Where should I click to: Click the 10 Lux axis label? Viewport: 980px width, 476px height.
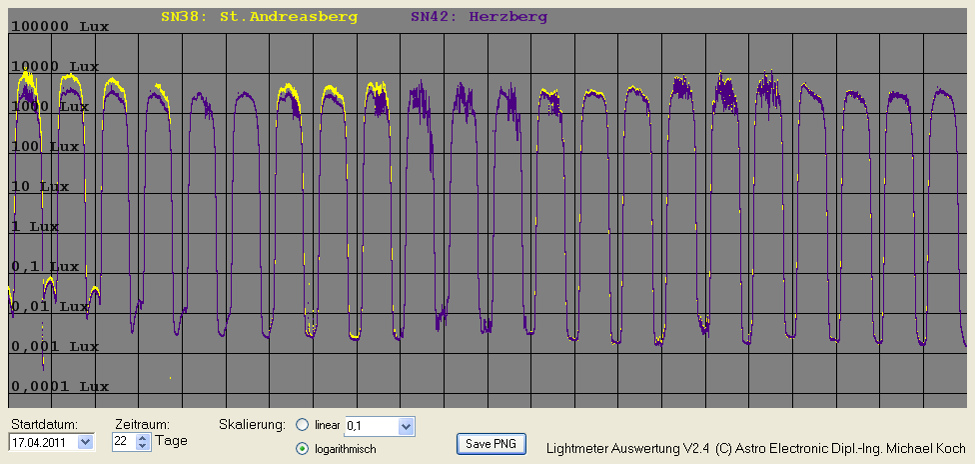(41, 186)
